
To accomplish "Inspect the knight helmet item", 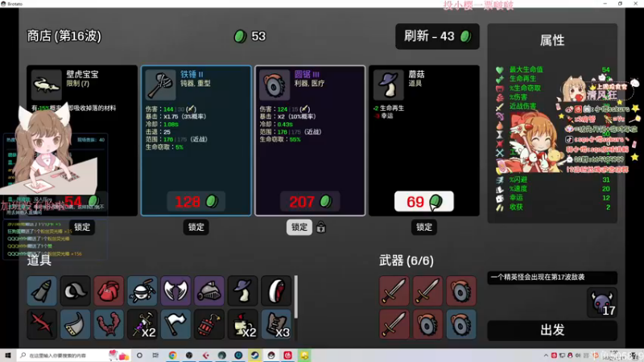I will coord(209,290).
